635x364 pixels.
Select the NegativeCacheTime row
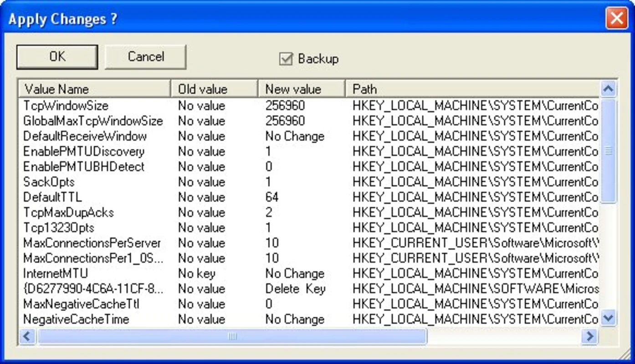click(310, 319)
